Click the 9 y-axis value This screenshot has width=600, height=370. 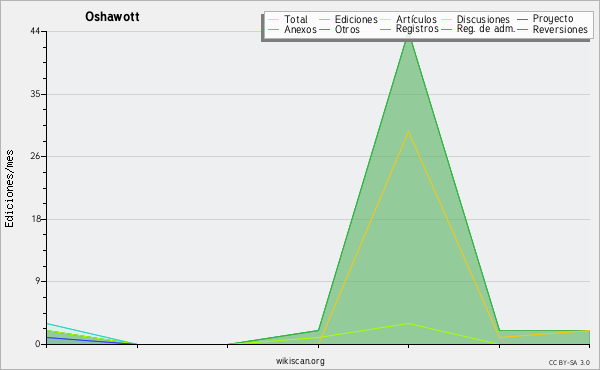point(38,281)
